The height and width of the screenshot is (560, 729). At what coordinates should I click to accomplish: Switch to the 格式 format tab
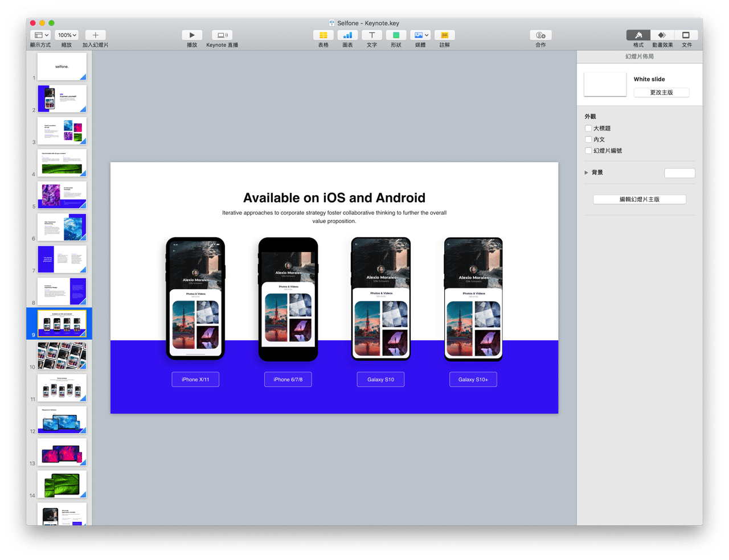tap(638, 35)
